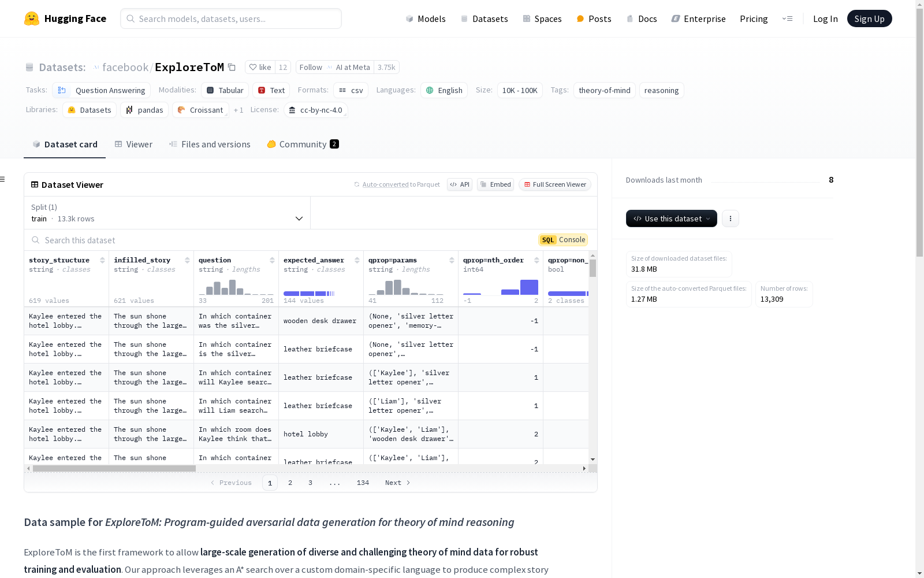Select the Text modality tag

pyautogui.click(x=271, y=90)
